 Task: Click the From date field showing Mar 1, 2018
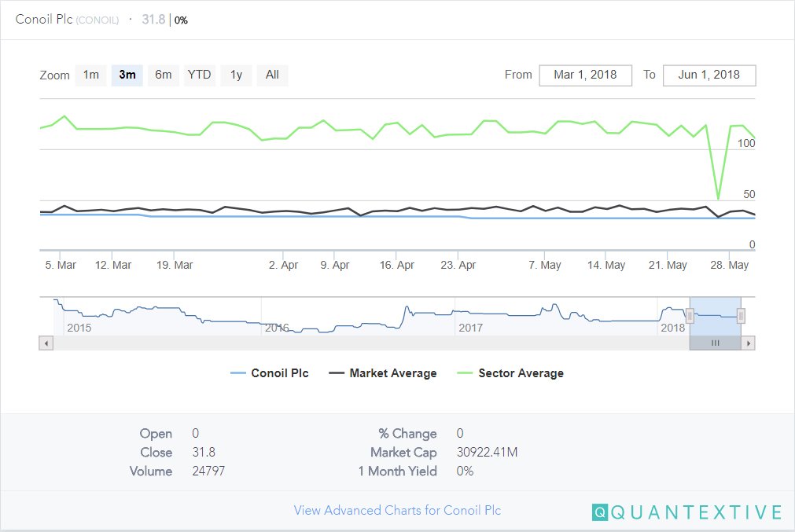[585, 75]
